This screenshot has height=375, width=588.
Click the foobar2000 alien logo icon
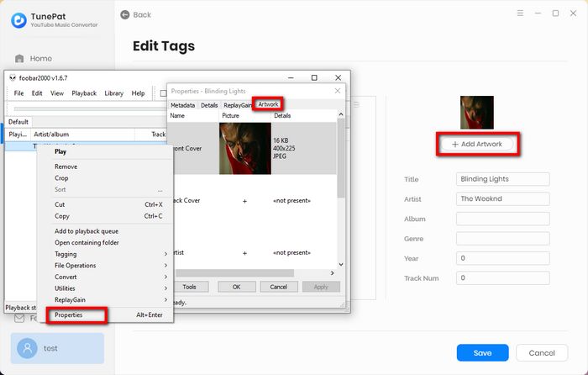(13, 78)
